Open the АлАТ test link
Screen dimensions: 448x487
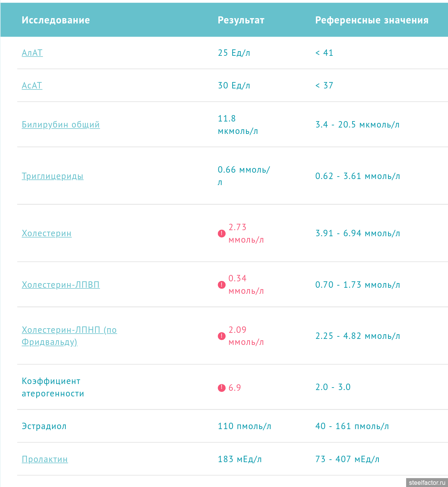32,53
